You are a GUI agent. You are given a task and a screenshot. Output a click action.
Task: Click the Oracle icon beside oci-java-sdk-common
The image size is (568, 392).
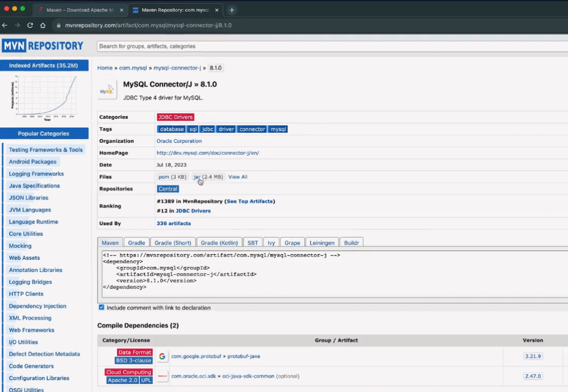click(162, 376)
